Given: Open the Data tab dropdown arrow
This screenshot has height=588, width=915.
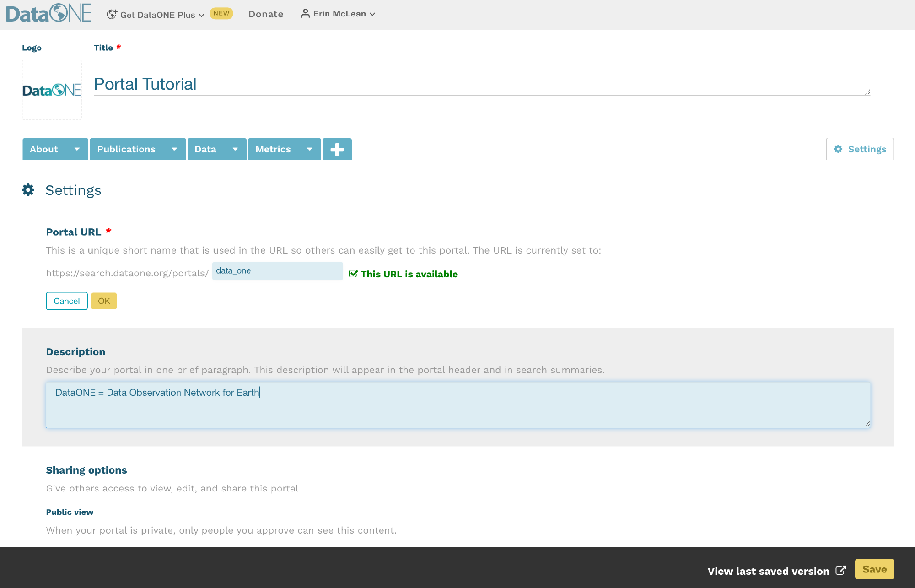Looking at the screenshot, I should [x=235, y=149].
